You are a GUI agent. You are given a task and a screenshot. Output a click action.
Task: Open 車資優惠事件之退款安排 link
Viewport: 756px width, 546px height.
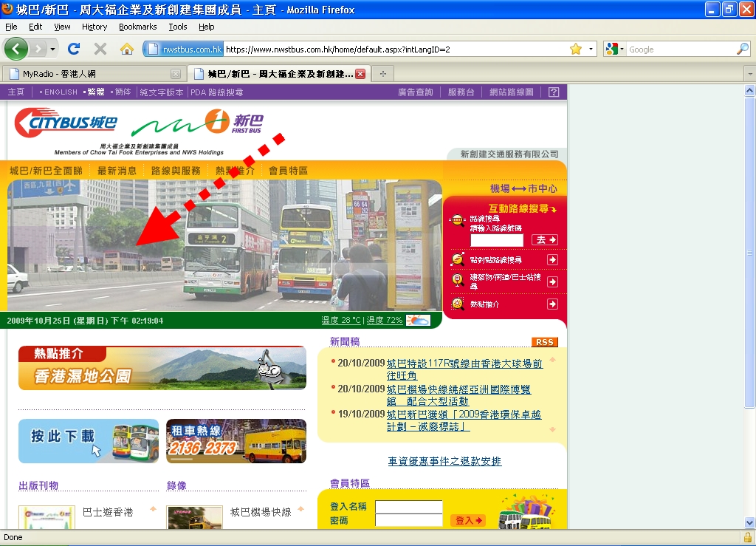pos(444,462)
